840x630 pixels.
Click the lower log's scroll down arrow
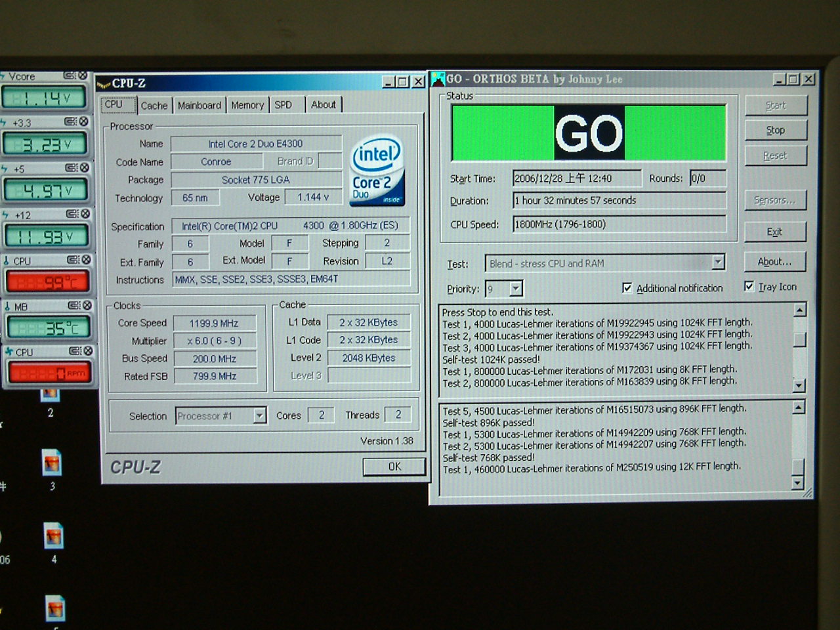pos(798,484)
